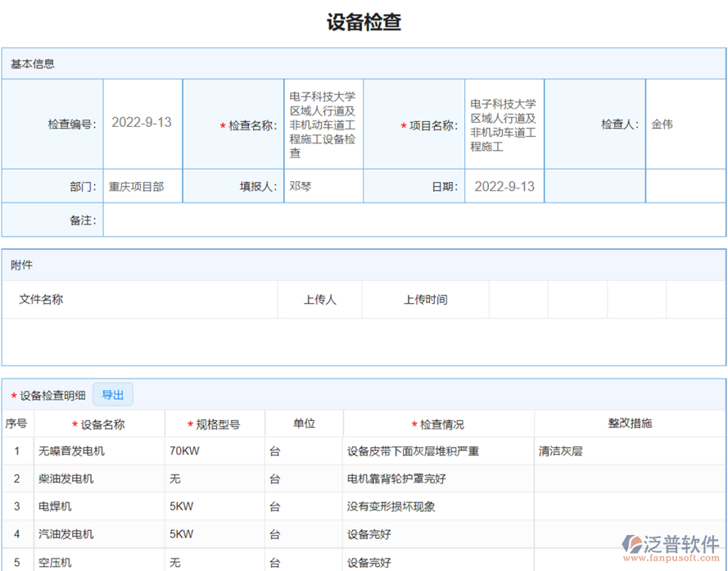Click the 填报人 field showing 邓琴
Screen dimensions: 728x571
coord(324,186)
